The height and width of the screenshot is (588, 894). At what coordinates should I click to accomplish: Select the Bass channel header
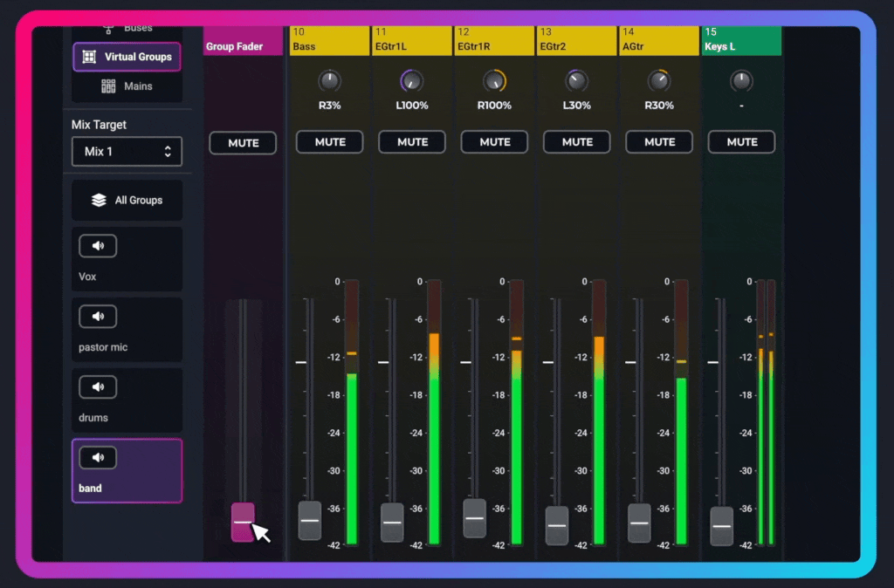click(x=329, y=39)
